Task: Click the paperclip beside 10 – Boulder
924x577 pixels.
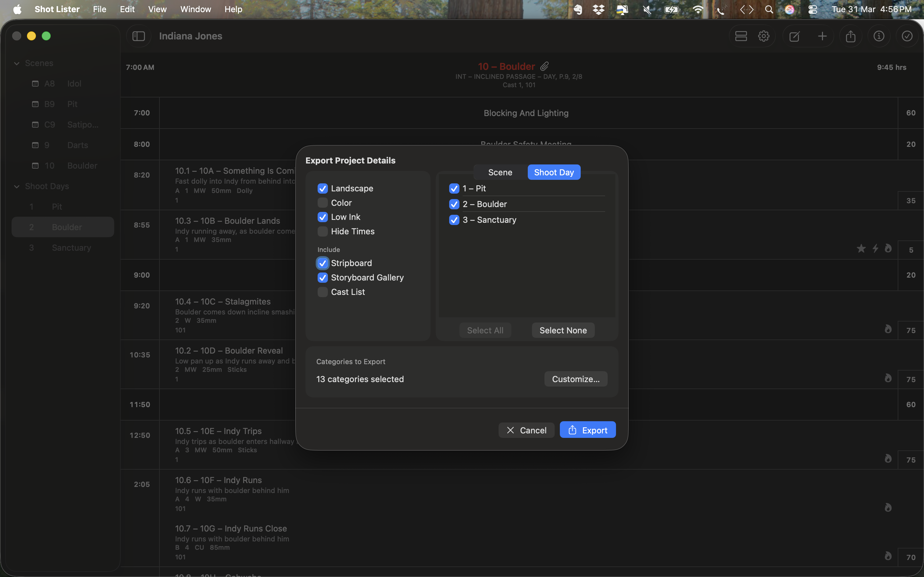Action: 544,66
